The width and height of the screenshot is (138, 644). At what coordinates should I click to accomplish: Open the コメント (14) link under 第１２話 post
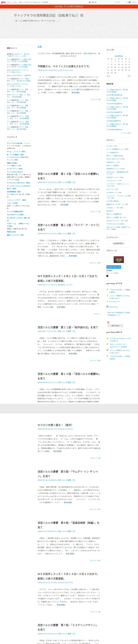pyautogui.click(x=95, y=263)
